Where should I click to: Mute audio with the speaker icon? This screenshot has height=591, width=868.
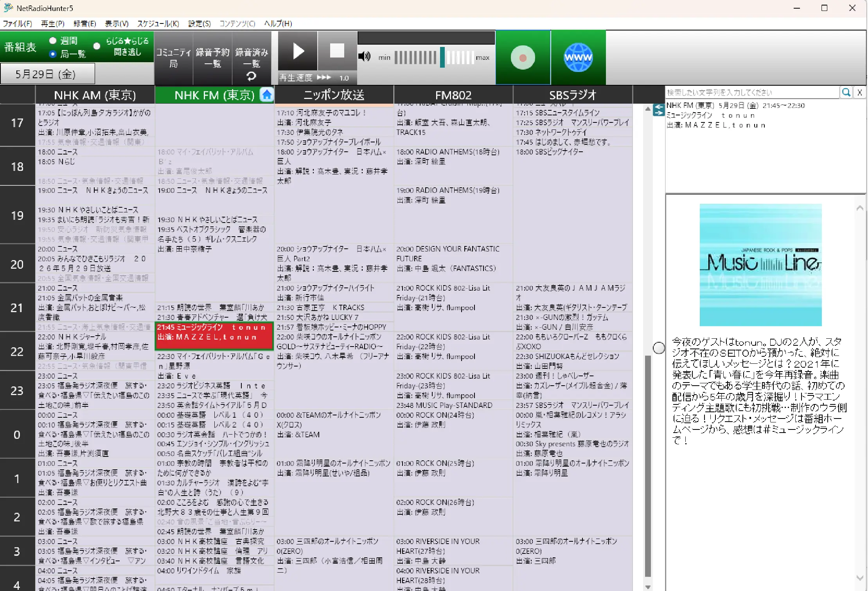coord(364,57)
